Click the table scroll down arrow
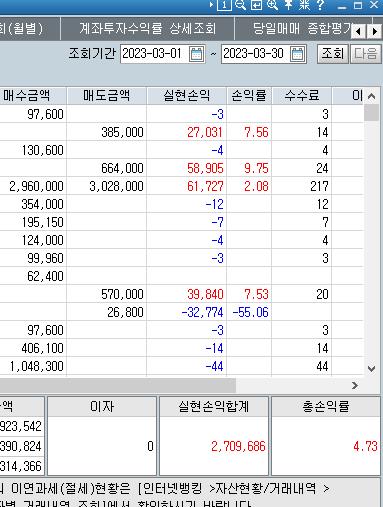 click(371, 368)
